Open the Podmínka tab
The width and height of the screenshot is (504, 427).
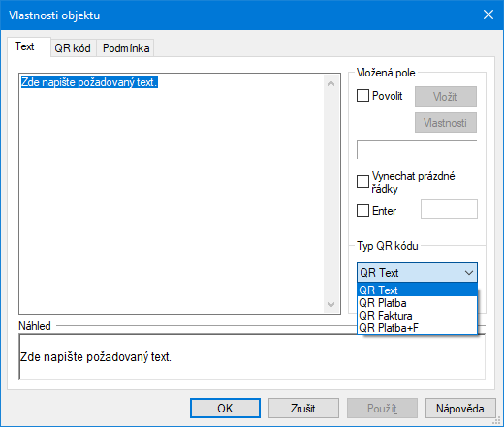click(x=126, y=48)
